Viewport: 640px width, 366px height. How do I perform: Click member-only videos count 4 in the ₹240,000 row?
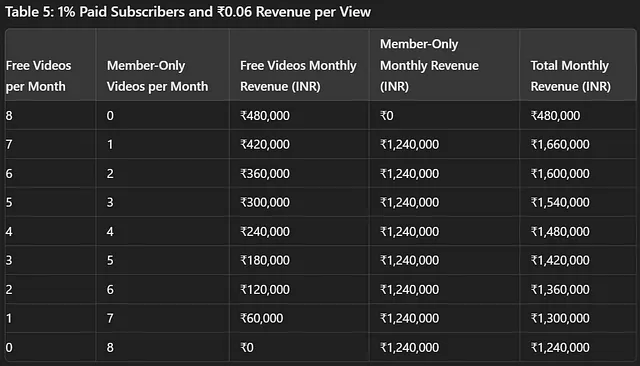pos(110,231)
